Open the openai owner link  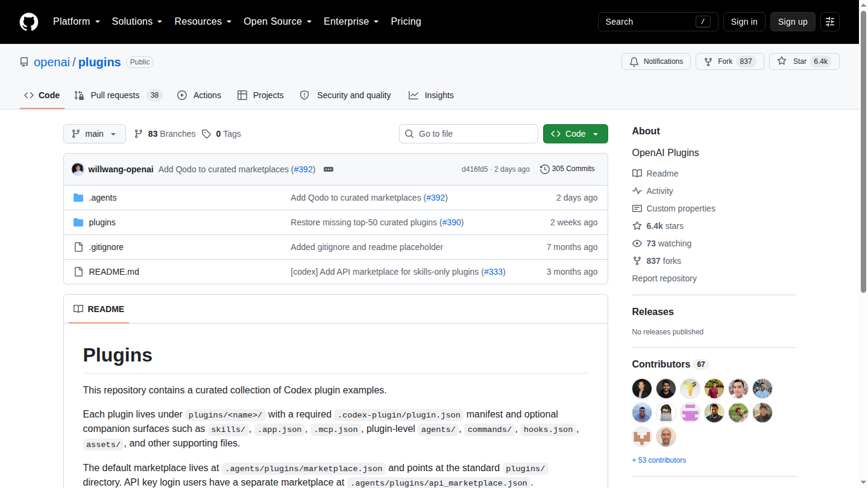point(52,62)
